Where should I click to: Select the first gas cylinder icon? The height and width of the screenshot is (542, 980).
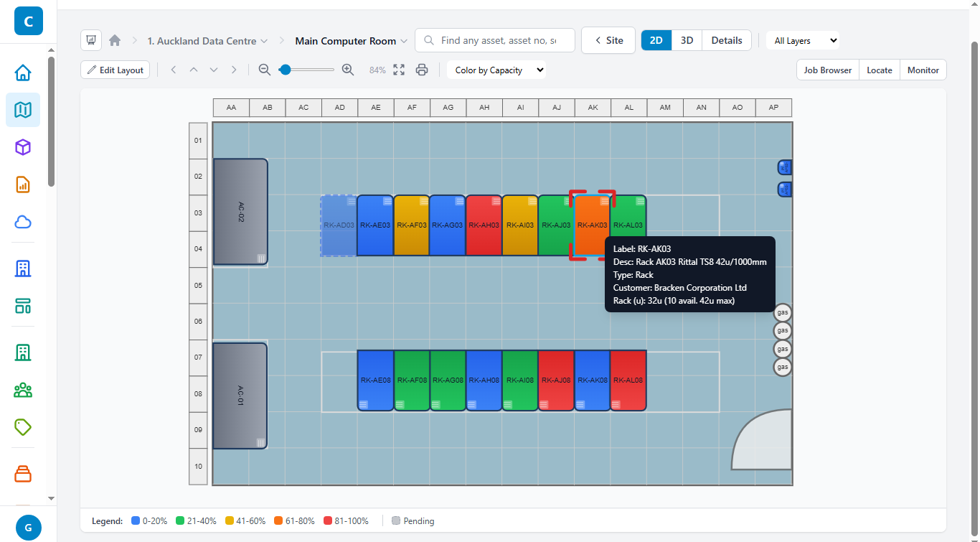click(x=783, y=313)
